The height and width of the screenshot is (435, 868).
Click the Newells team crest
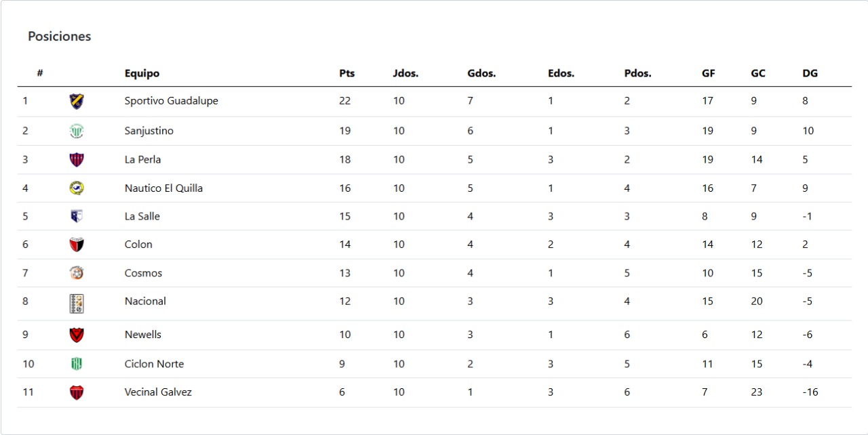pos(77,335)
